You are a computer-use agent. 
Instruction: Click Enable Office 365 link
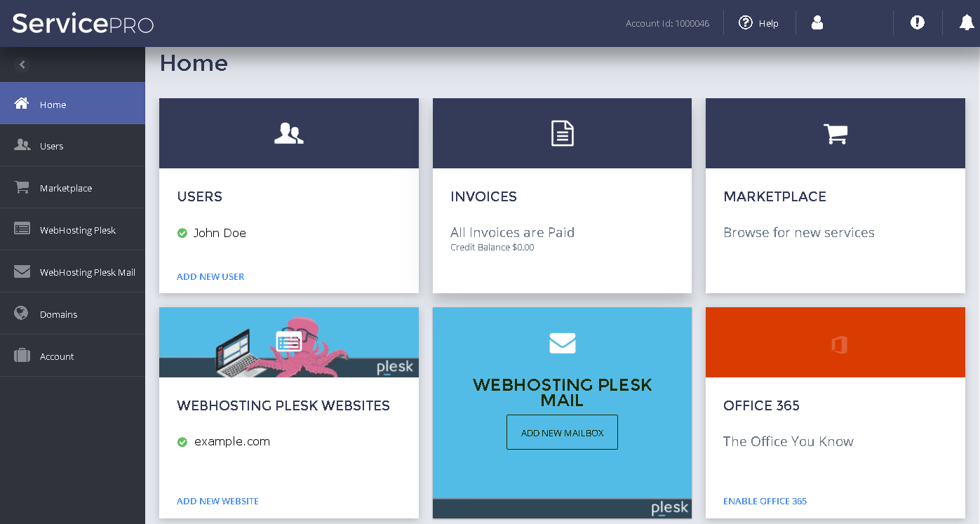click(x=765, y=501)
